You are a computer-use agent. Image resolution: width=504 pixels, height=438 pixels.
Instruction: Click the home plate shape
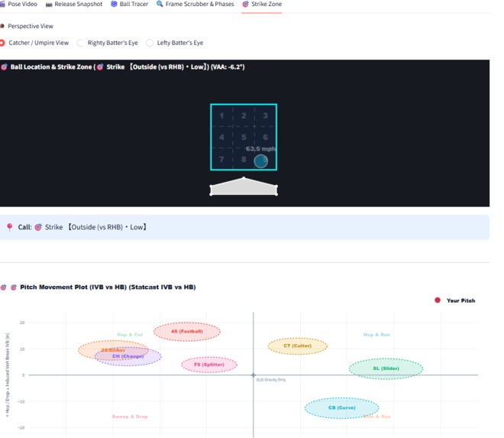[244, 187]
